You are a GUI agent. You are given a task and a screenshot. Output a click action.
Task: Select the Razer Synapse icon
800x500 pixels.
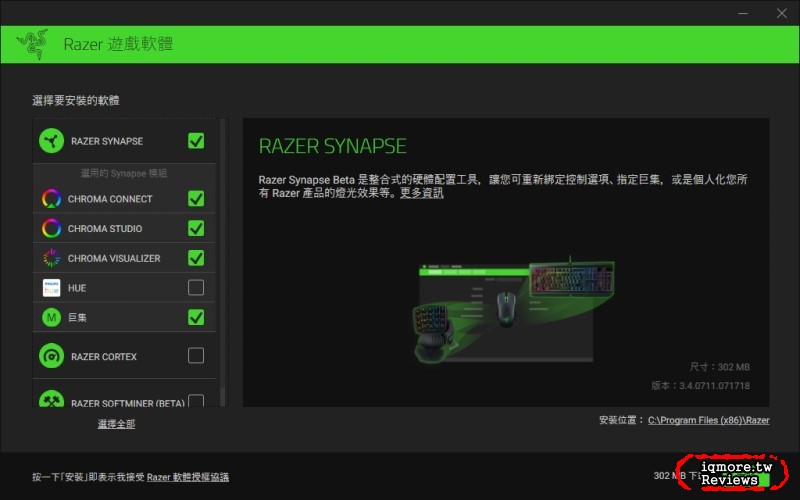click(x=51, y=141)
